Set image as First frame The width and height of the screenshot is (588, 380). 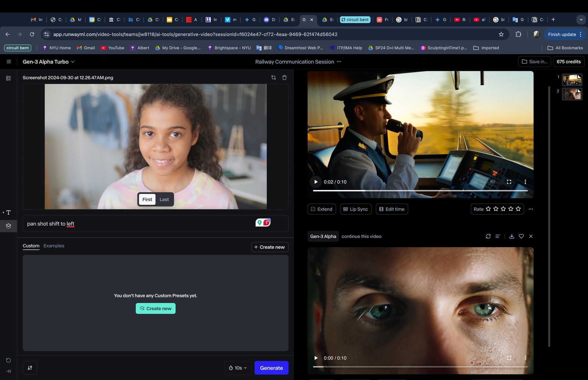pyautogui.click(x=147, y=200)
